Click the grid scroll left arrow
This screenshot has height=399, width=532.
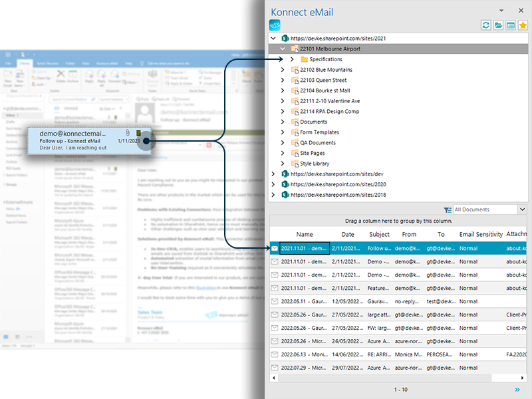click(x=274, y=378)
